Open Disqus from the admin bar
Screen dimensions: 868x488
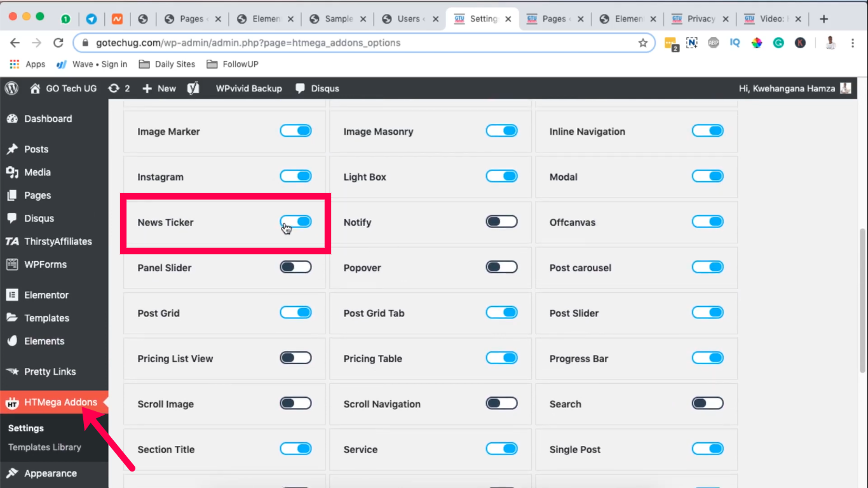click(x=318, y=88)
